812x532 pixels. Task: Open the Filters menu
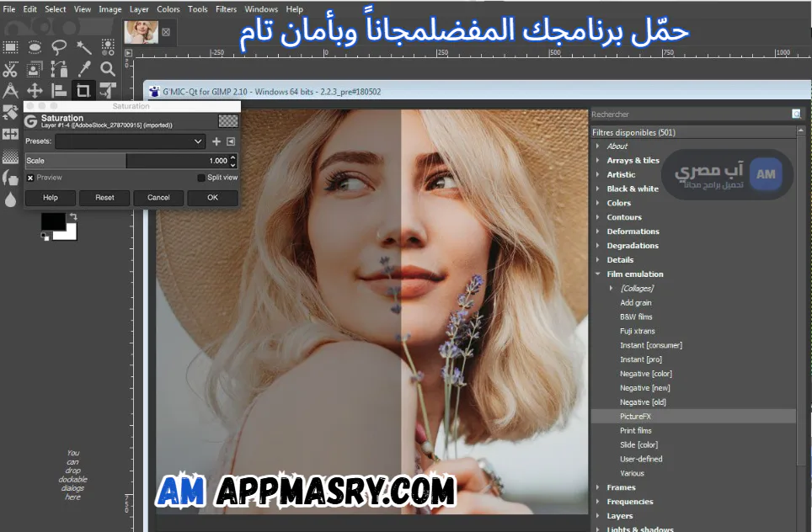[x=226, y=9]
